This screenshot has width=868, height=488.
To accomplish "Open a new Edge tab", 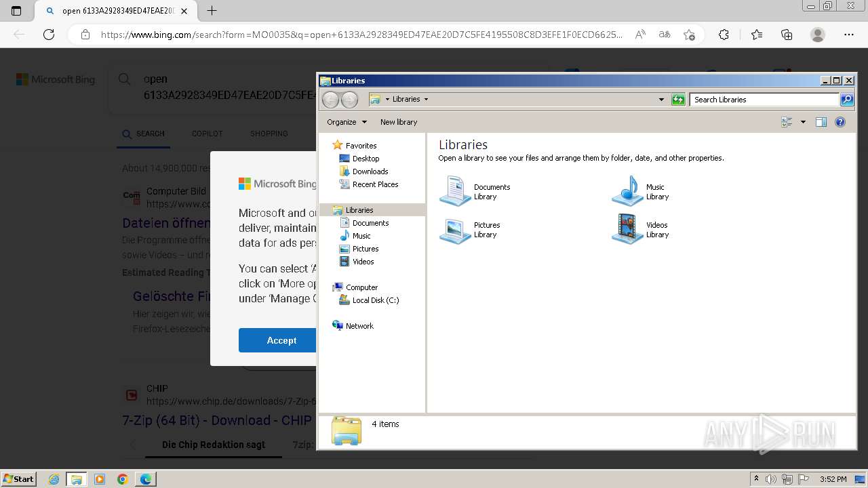I will click(212, 10).
